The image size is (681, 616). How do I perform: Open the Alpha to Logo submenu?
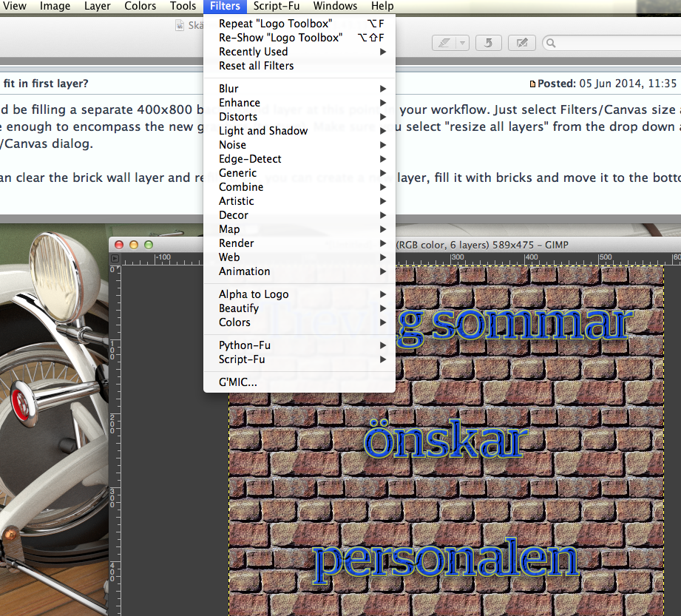(x=299, y=294)
